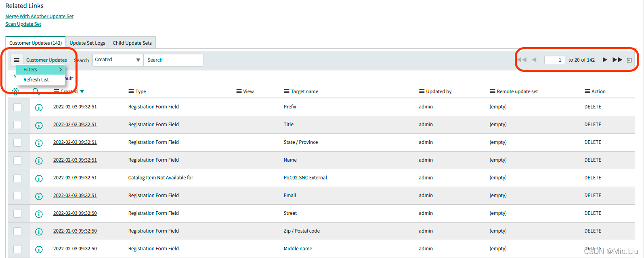Open the list hamburger menu icon

coord(17,60)
